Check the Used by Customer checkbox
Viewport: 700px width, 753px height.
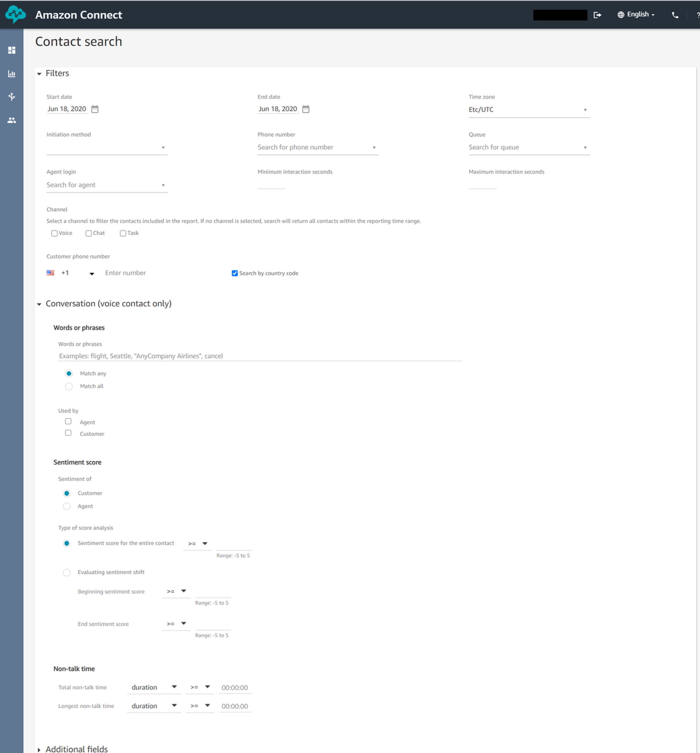[x=68, y=432]
